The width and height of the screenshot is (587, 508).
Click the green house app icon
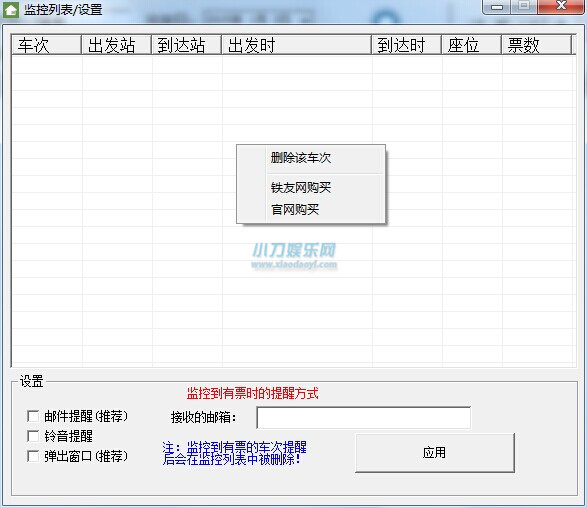click(11, 9)
